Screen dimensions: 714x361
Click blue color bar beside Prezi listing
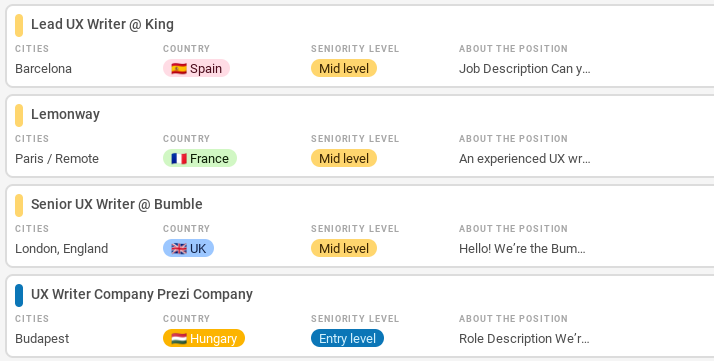(19, 295)
